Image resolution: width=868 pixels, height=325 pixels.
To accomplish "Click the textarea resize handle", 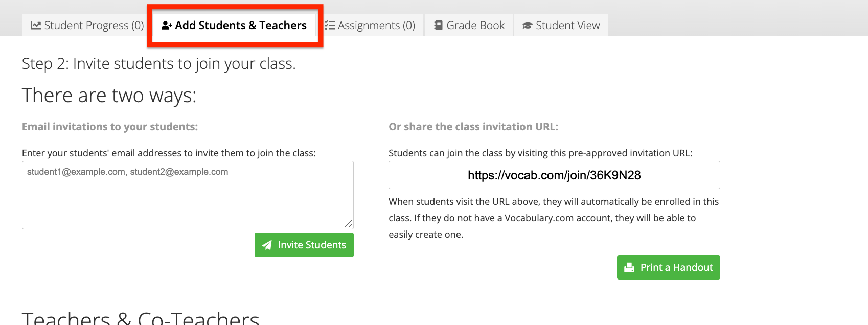I will pyautogui.click(x=349, y=224).
